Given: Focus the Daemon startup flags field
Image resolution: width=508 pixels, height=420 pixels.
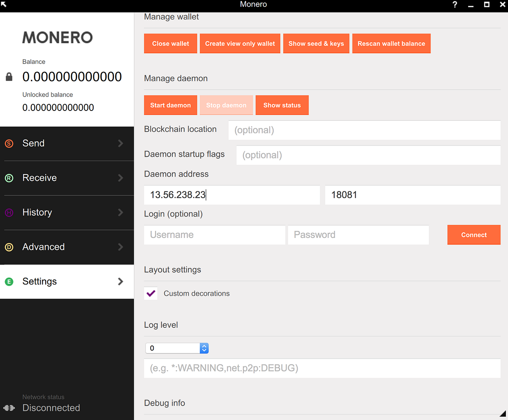Looking at the screenshot, I should click(x=368, y=155).
